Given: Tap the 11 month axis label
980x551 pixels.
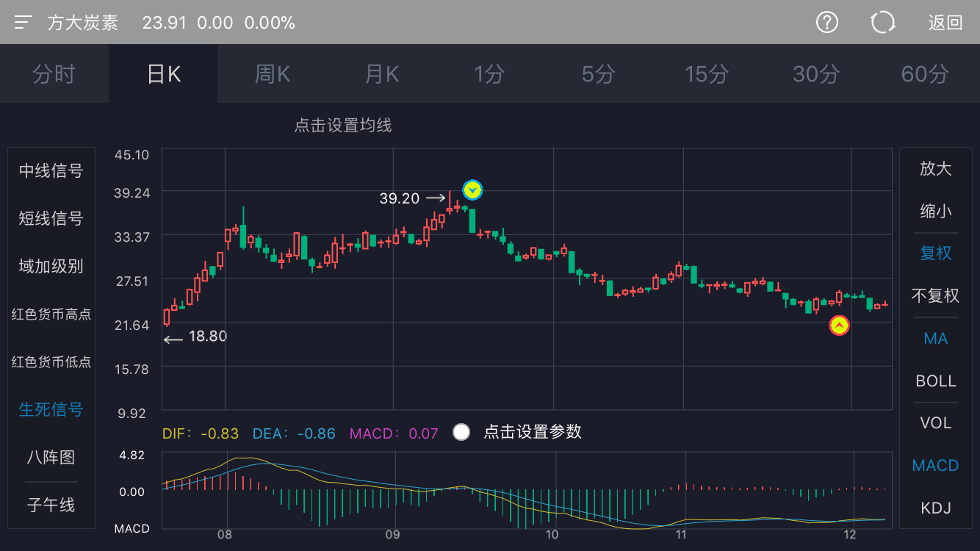Looking at the screenshot, I should (x=681, y=535).
